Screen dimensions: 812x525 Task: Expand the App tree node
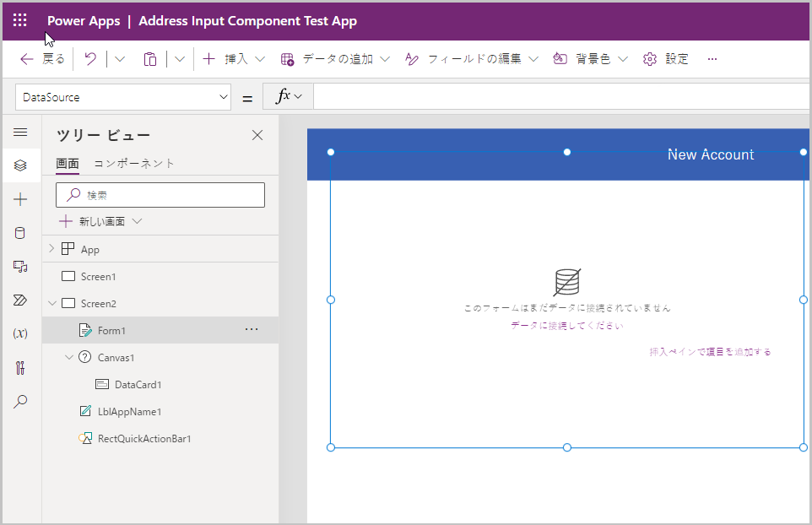click(x=51, y=249)
